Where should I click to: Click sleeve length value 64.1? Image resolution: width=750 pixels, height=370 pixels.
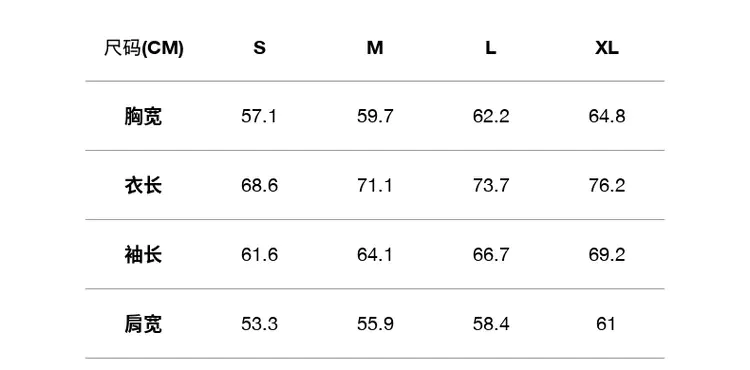tap(375, 255)
